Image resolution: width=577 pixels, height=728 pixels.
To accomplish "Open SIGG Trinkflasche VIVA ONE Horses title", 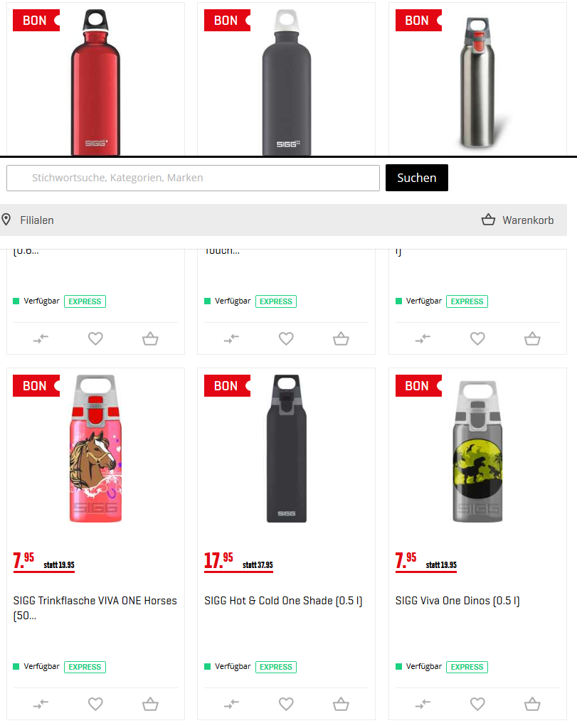I will pos(95,608).
